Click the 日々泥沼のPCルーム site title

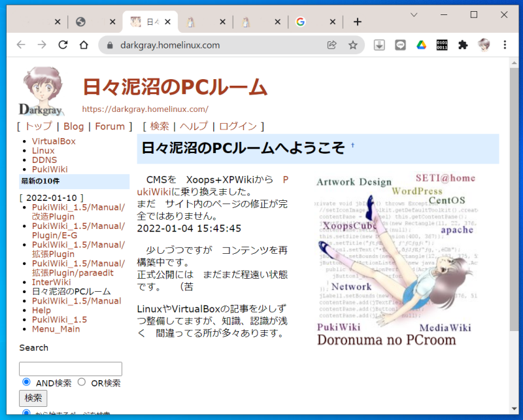175,87
